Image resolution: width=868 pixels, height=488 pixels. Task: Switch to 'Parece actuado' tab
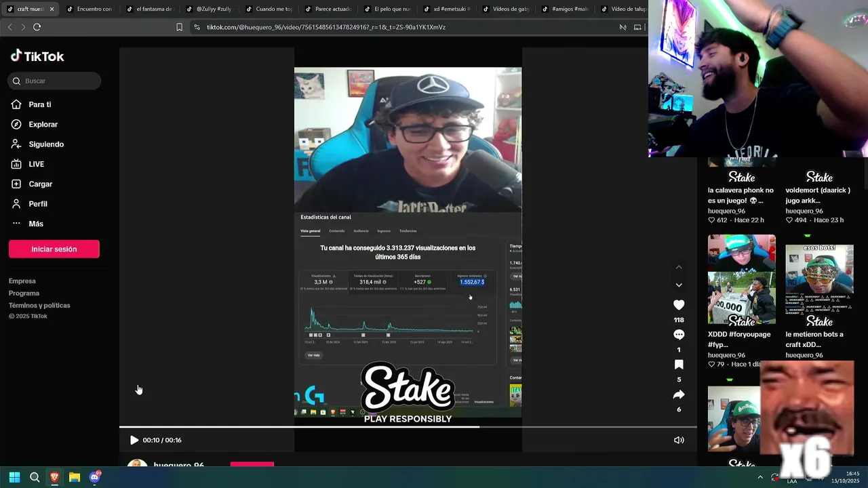tap(327, 9)
